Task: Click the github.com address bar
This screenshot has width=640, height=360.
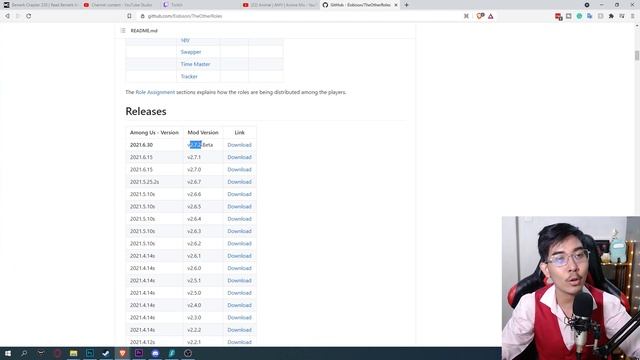Action: [x=302, y=16]
